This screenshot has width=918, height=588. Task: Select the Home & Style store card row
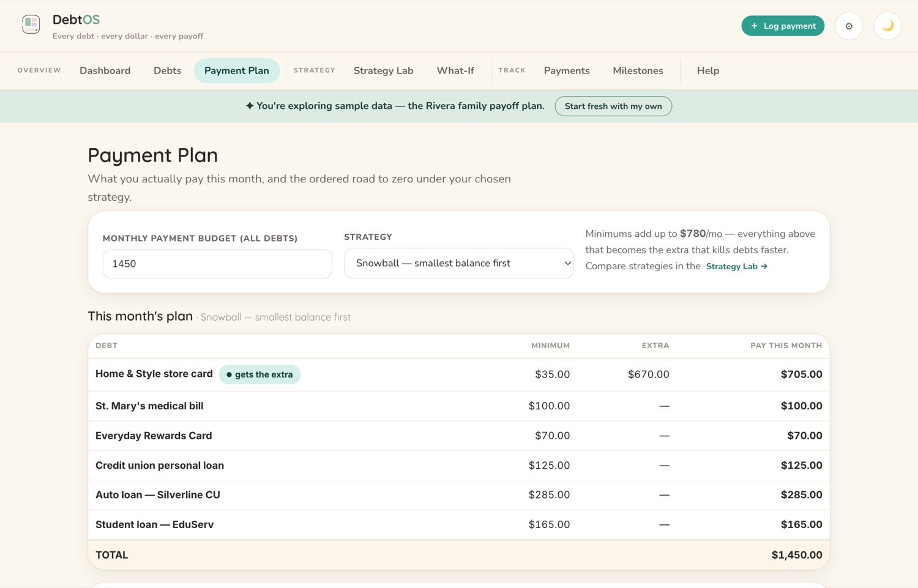[459, 374]
